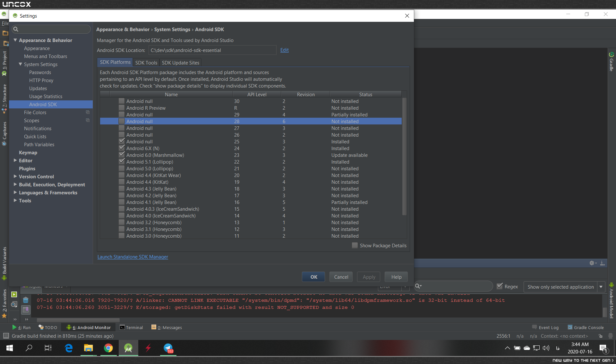The image size is (616, 364).
Task: Expand the Tools settings node
Action: pos(15,200)
